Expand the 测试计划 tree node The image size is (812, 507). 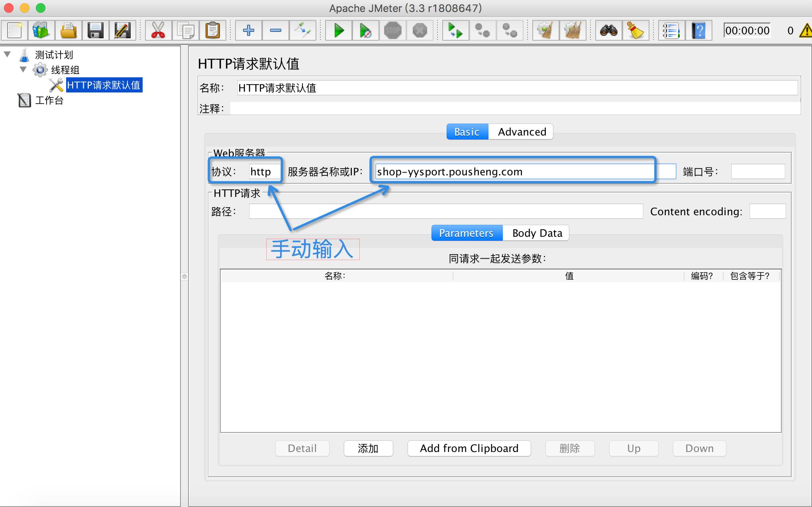click(8, 55)
